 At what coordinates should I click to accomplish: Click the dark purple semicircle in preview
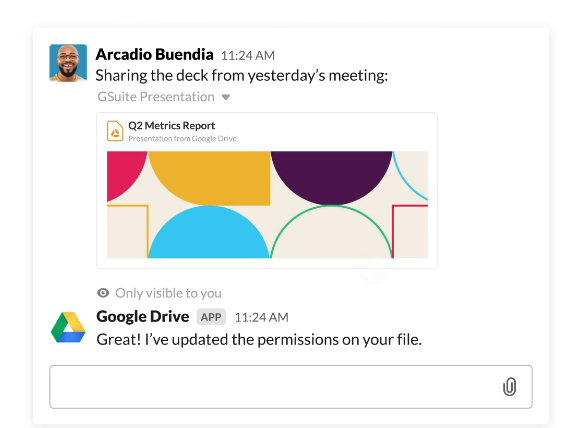coord(331,178)
